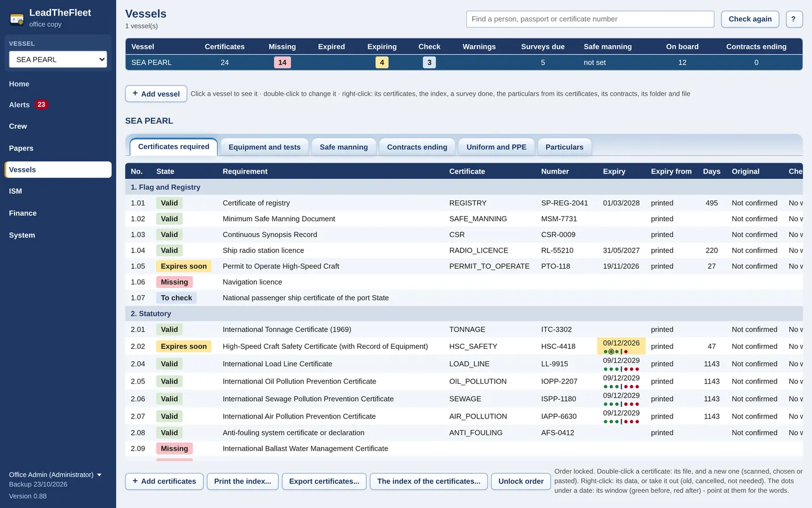Click the LeadTheFleet app logo icon
The image size is (812, 508).
pos(17,19)
